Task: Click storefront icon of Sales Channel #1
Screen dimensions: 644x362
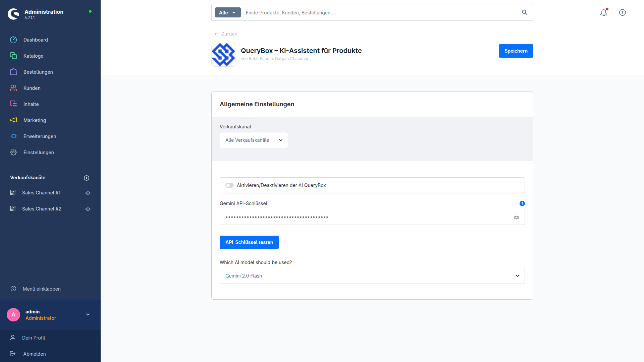Action: 13,193
